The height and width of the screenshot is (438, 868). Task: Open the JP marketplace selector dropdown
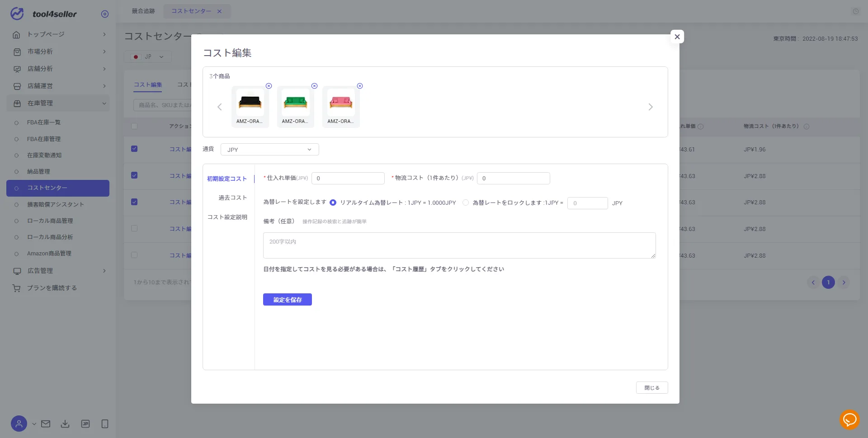tap(148, 57)
